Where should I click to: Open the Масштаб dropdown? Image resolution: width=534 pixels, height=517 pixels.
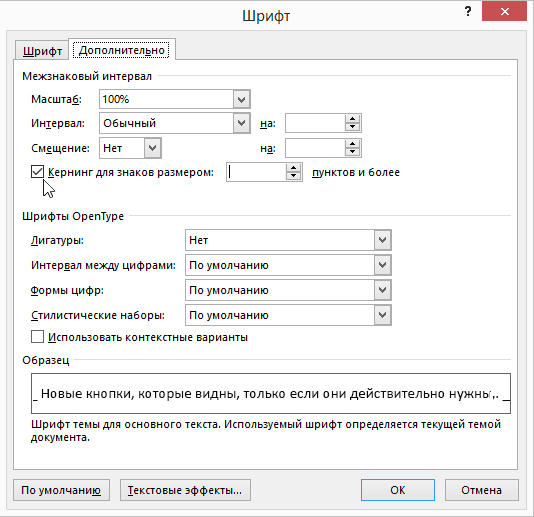tap(241, 99)
